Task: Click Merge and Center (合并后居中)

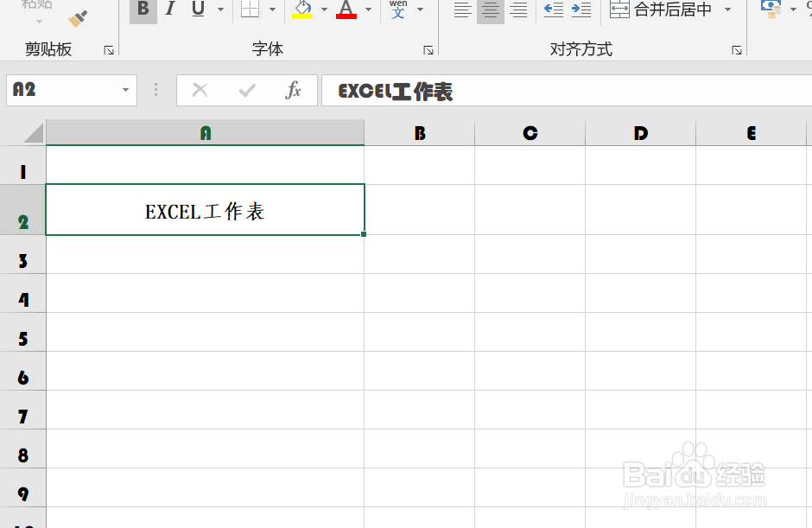Action: point(661,10)
